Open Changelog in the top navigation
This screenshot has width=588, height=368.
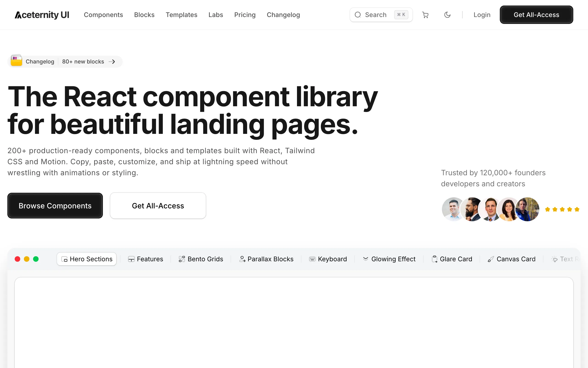283,15
